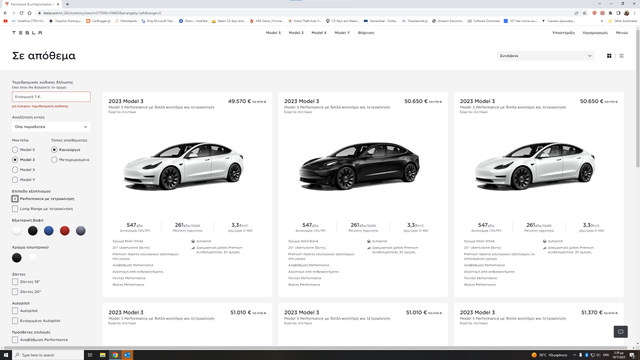Check Long Range με τετρακίνηση checkbox
Viewport: 640px width, 360px height.
click(x=15, y=209)
